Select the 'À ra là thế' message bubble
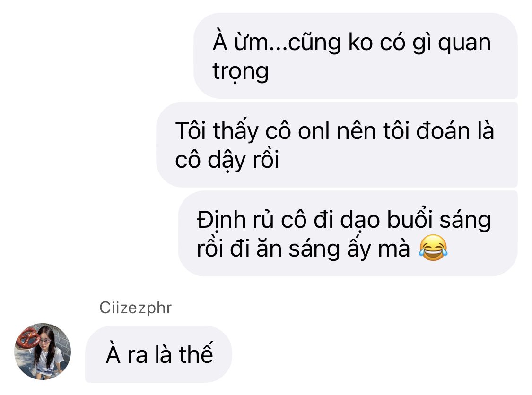This screenshot has height=395, width=532. point(158,354)
